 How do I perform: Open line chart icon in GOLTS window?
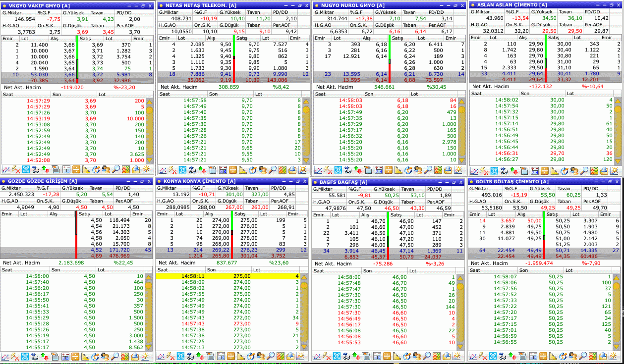473,356
